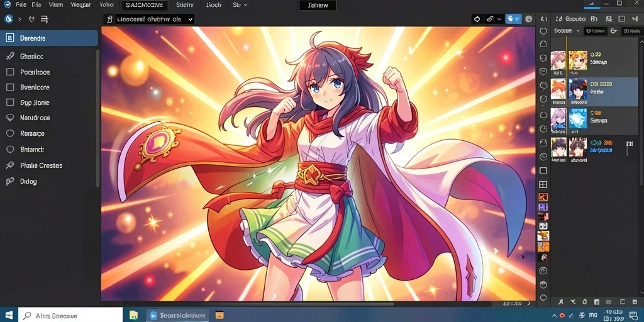
Task: Expand the canvas title dropdown above the artwork
Action: pos(190,19)
